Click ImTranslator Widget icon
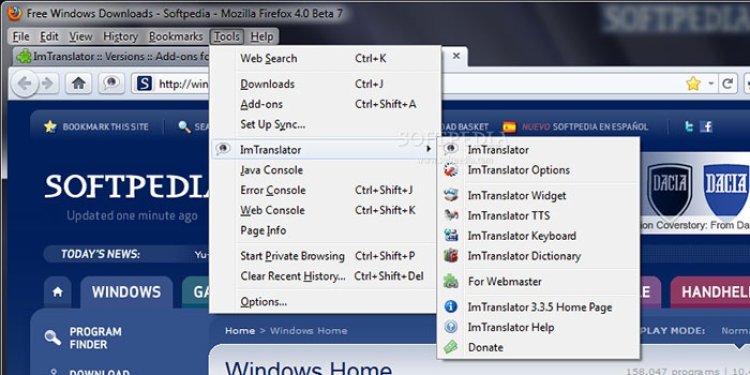 (451, 195)
